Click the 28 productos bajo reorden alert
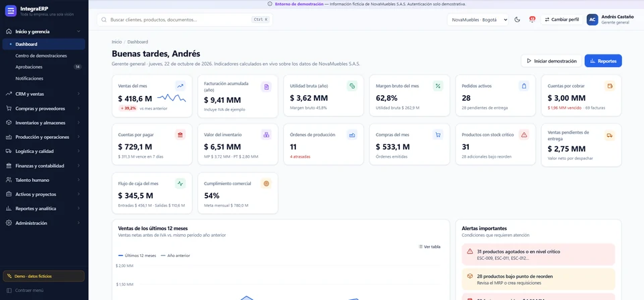This screenshot has height=300, width=644. coord(538,279)
